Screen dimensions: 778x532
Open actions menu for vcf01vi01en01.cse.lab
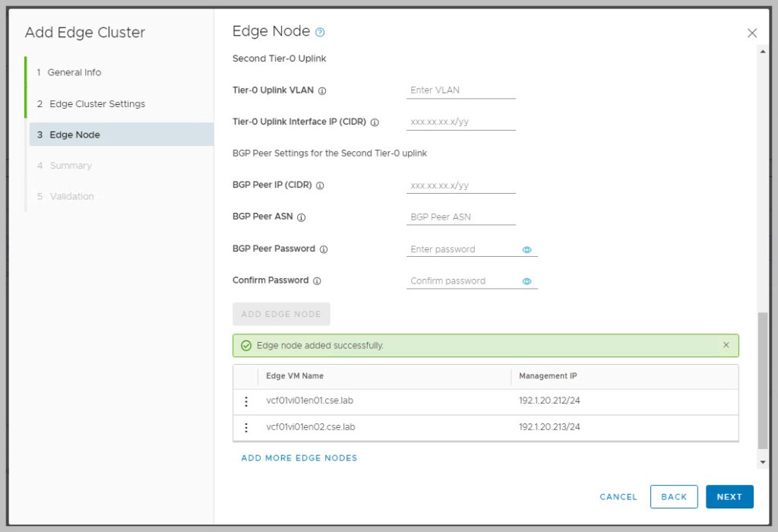coord(246,402)
